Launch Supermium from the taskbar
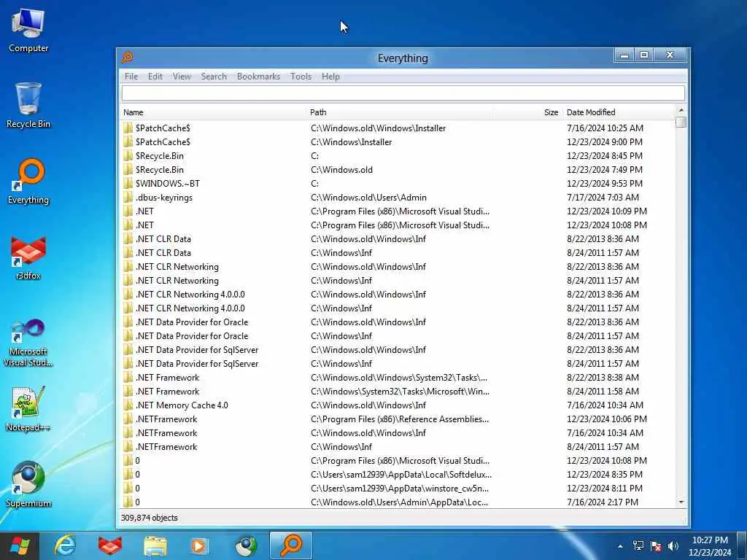Viewport: 747px width, 560px height. [246, 545]
